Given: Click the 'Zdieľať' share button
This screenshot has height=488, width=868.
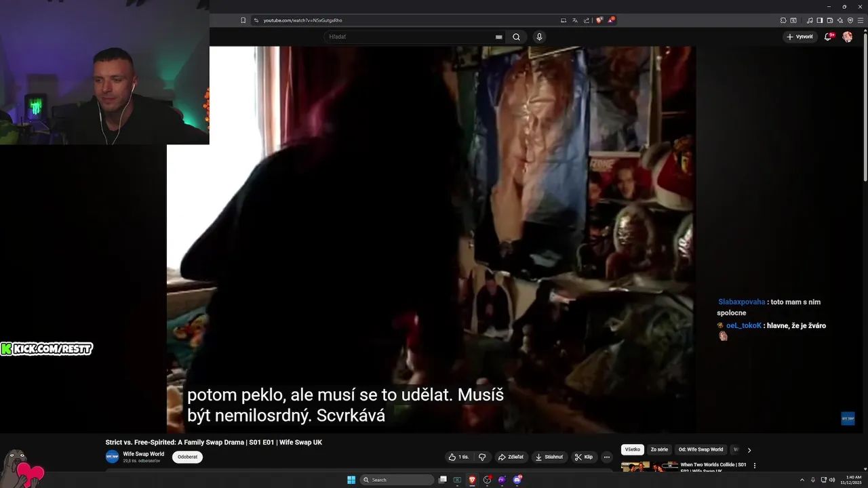Looking at the screenshot, I should click(x=511, y=457).
